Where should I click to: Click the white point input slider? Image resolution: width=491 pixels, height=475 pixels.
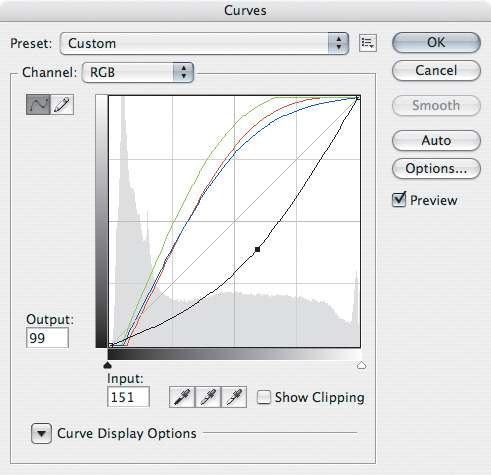pos(361,365)
